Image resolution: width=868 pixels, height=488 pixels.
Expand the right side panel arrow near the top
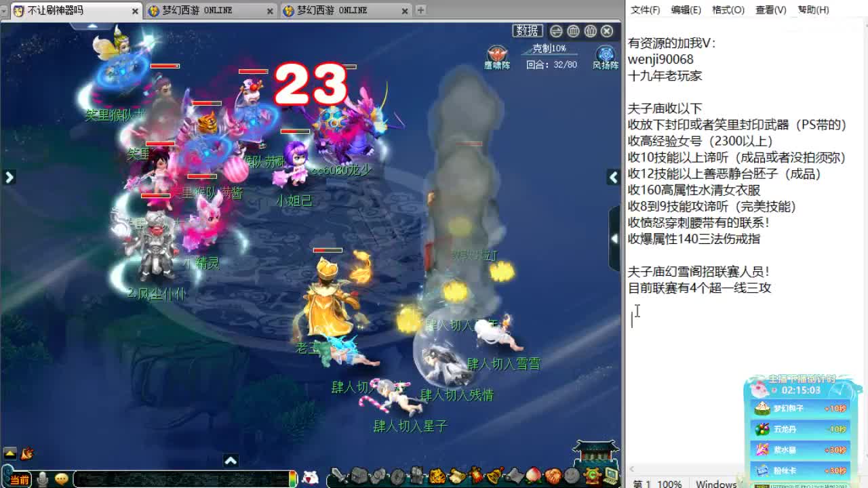[x=613, y=177]
